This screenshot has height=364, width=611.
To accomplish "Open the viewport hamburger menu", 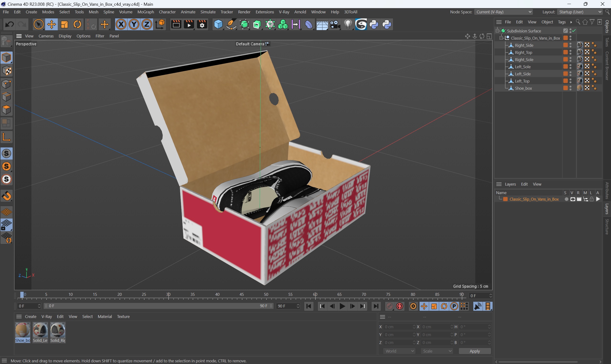I will pyautogui.click(x=19, y=36).
